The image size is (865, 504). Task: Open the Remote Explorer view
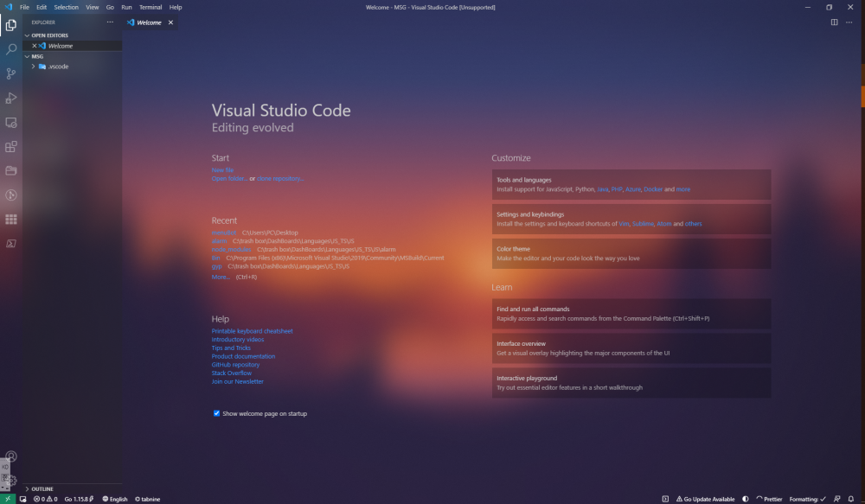[11, 123]
